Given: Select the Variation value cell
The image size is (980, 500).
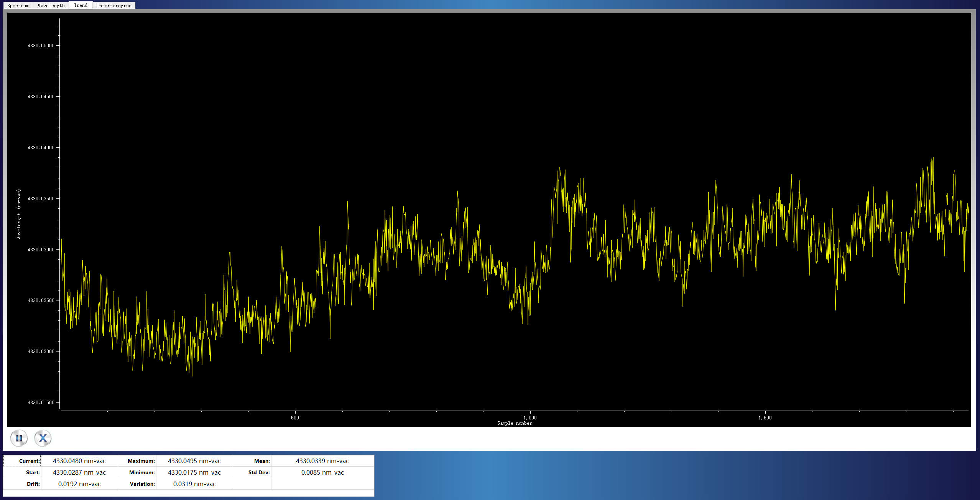Looking at the screenshot, I should (194, 484).
